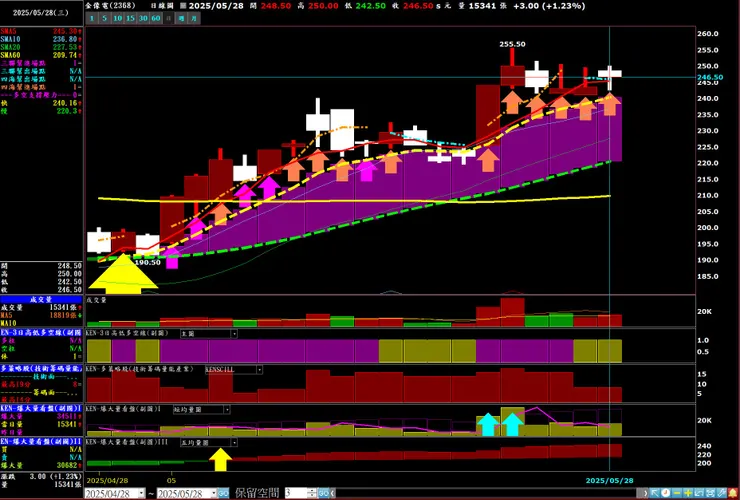
Task: Click the SMA60 209.74 legend row
Action: [42, 55]
